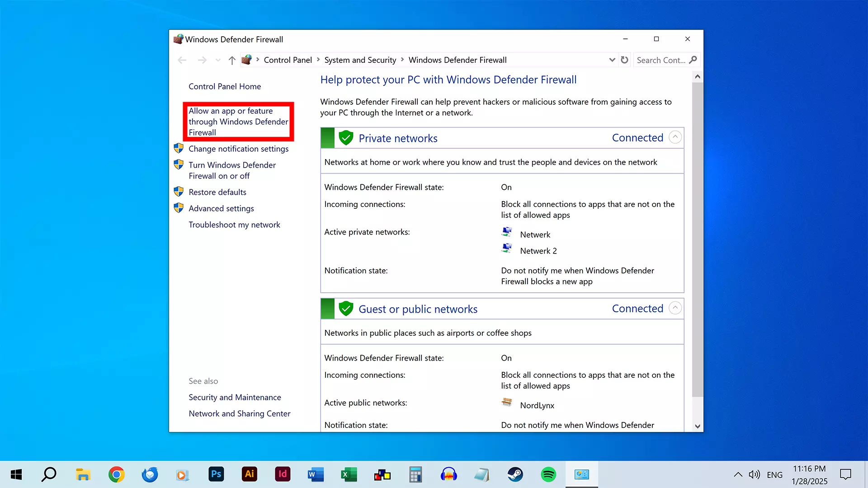Collapse the Private networks section
Image resolution: width=868 pixels, height=488 pixels.
(x=675, y=137)
